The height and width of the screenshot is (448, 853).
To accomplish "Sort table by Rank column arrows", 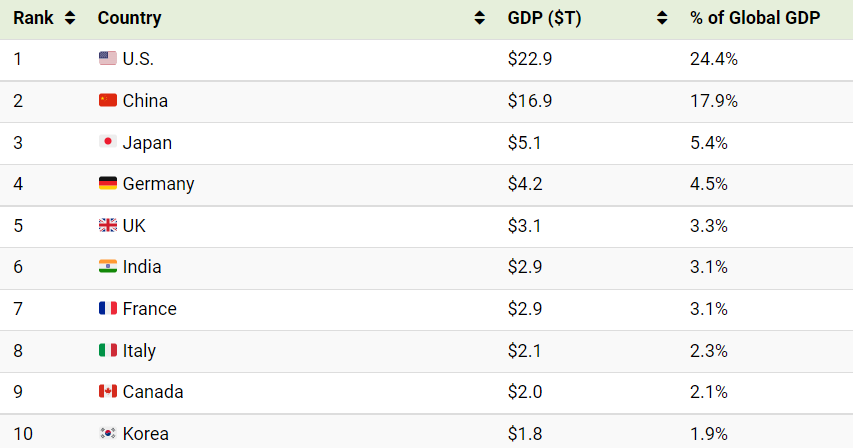I will pyautogui.click(x=70, y=18).
